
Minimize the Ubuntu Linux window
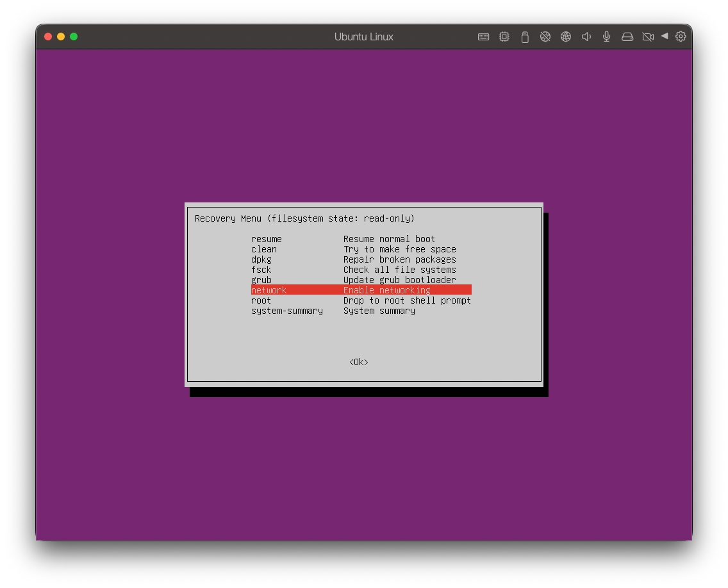[61, 37]
